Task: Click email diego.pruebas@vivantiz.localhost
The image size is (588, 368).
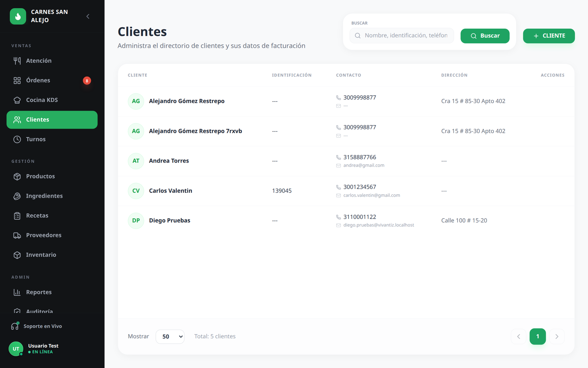Action: coord(379,225)
